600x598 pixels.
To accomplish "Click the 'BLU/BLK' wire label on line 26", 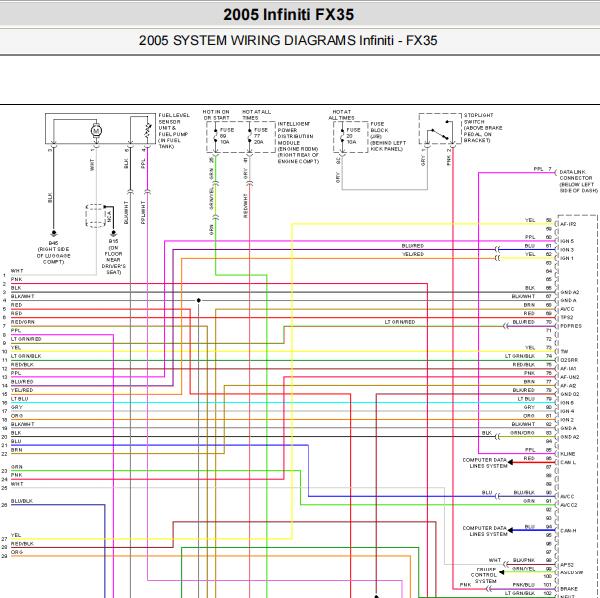I will pos(22,501).
